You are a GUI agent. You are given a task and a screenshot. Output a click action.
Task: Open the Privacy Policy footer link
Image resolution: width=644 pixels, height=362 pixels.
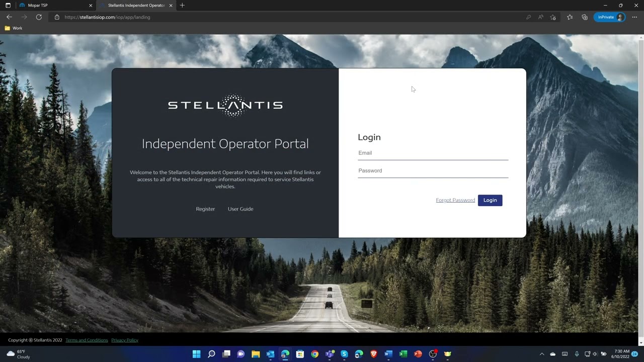pyautogui.click(x=125, y=340)
